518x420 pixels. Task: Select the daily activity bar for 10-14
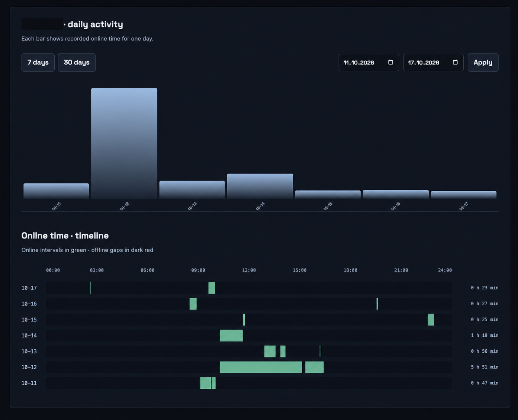point(260,186)
